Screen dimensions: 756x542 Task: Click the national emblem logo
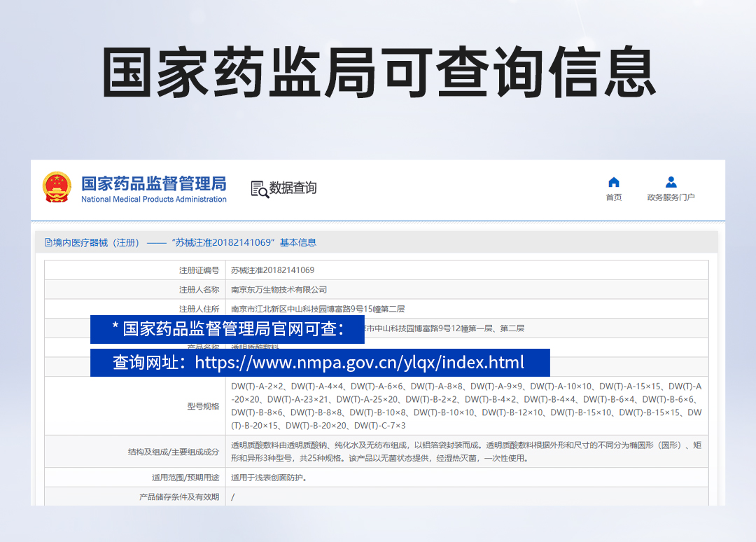(57, 187)
